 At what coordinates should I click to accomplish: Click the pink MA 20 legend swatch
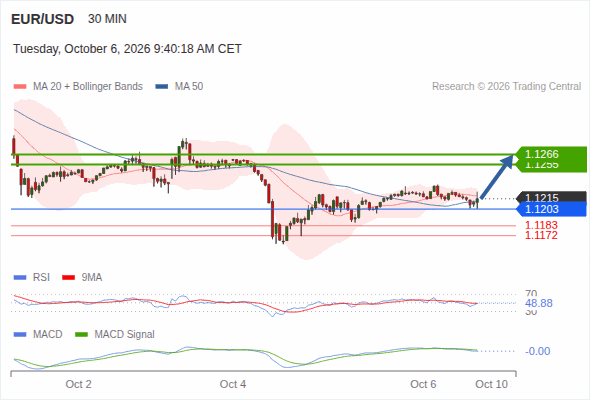click(20, 87)
